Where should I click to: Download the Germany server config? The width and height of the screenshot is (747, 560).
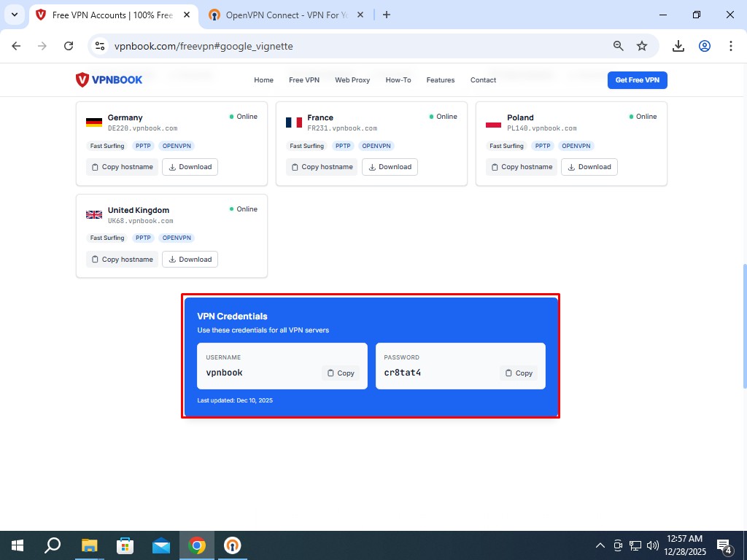[x=190, y=167]
